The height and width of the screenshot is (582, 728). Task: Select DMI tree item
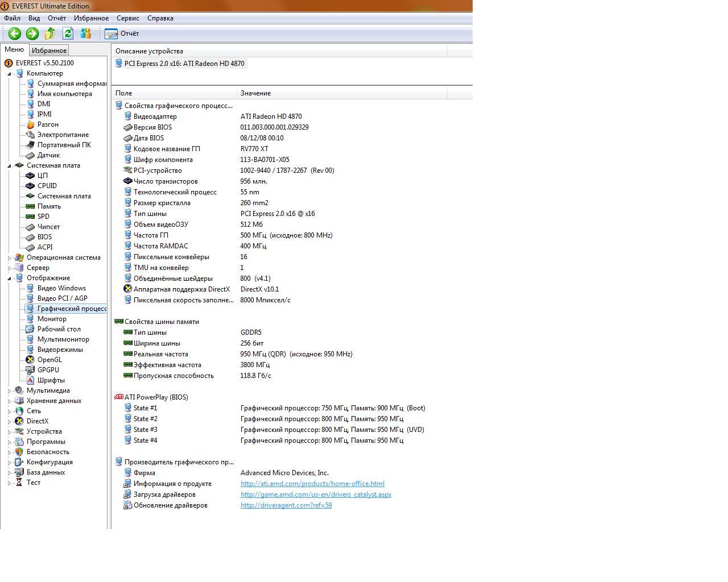44,104
